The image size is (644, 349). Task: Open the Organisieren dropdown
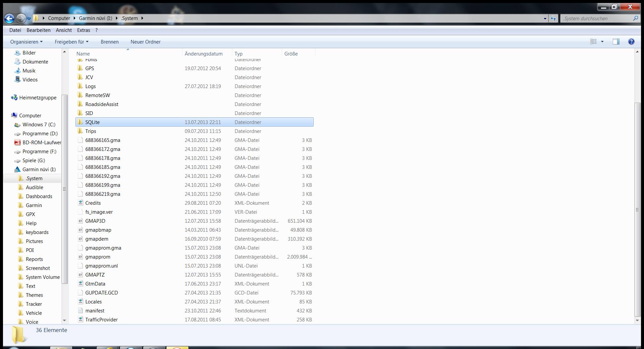point(26,42)
